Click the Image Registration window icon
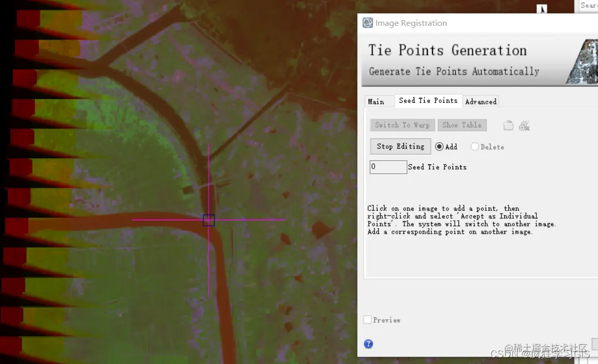The width and height of the screenshot is (598, 364). tap(368, 23)
